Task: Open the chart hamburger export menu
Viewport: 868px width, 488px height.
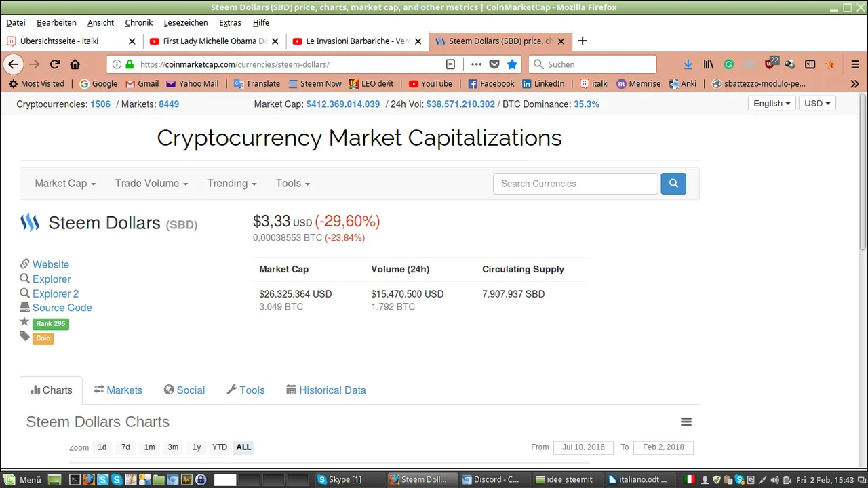Action: point(686,422)
